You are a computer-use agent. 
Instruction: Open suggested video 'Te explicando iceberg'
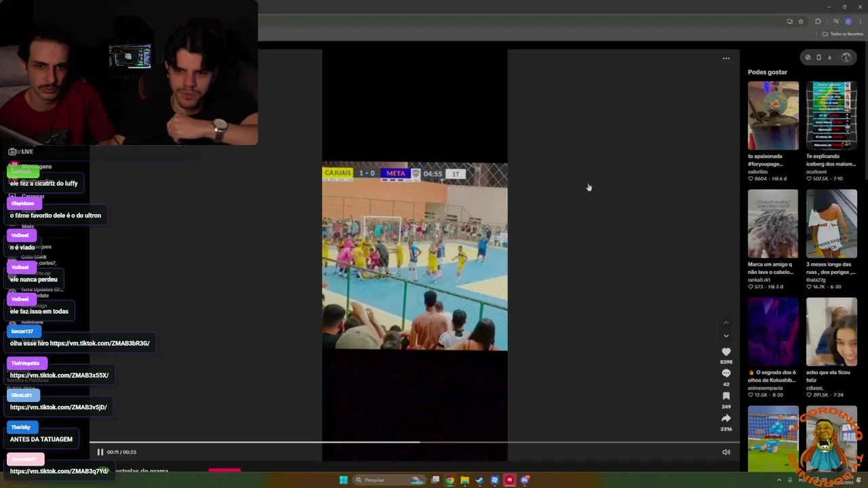pyautogui.click(x=831, y=116)
